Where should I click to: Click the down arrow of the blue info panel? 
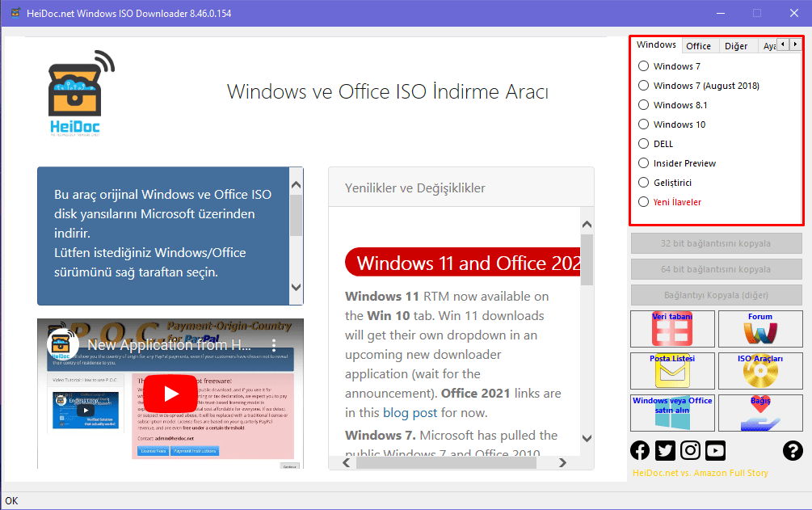pyautogui.click(x=297, y=287)
